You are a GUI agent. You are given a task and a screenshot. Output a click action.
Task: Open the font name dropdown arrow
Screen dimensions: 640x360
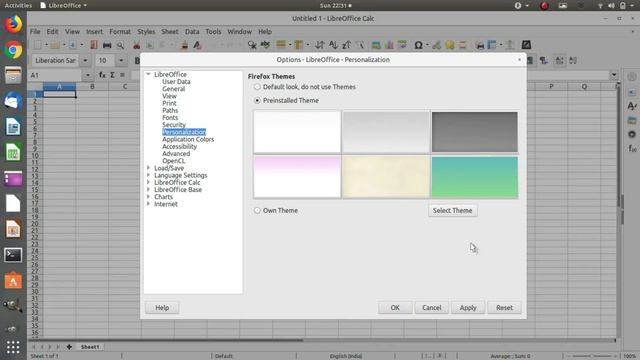[85, 60]
